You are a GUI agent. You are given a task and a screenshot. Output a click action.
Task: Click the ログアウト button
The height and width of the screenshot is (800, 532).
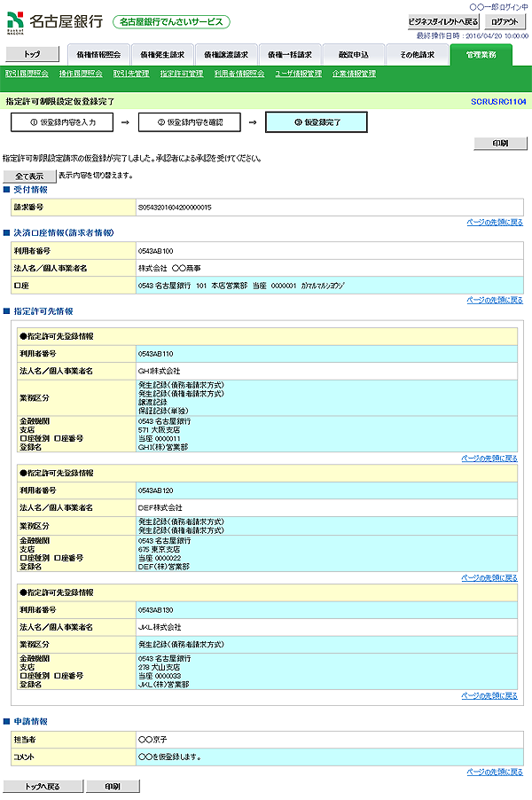click(505, 22)
